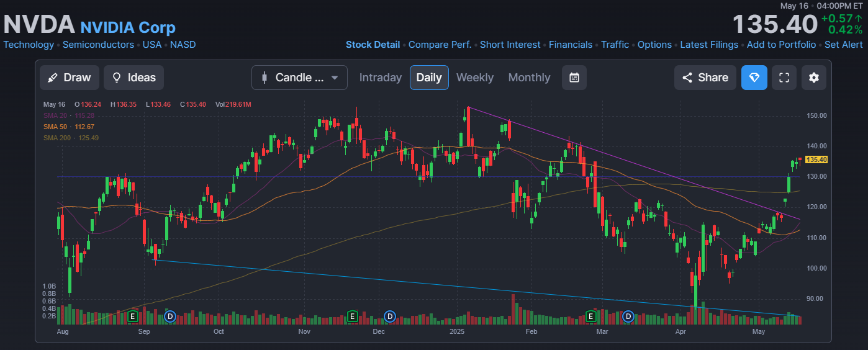Expand the Candle chart type dropdown
The height and width of the screenshot is (350, 868).
click(x=299, y=78)
